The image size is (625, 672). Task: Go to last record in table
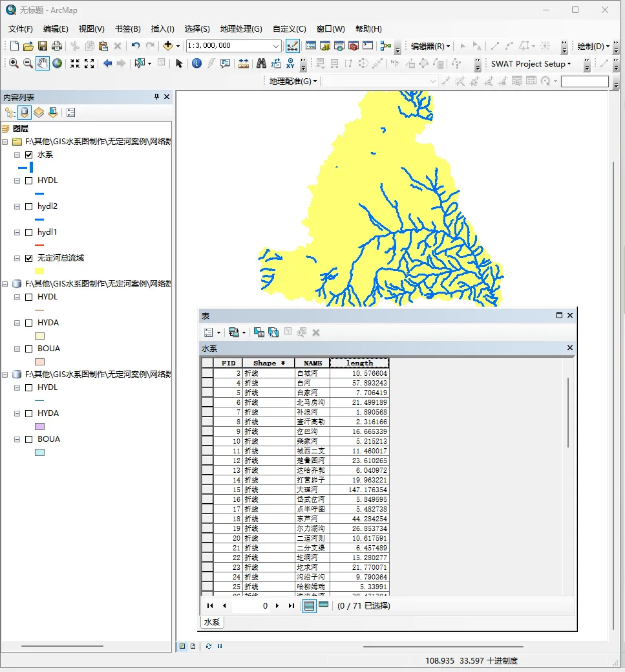click(x=291, y=605)
